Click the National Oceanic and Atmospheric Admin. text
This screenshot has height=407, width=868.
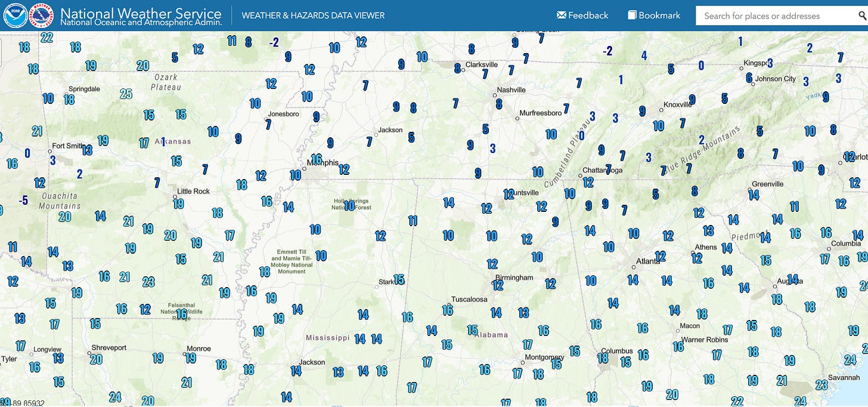141,23
